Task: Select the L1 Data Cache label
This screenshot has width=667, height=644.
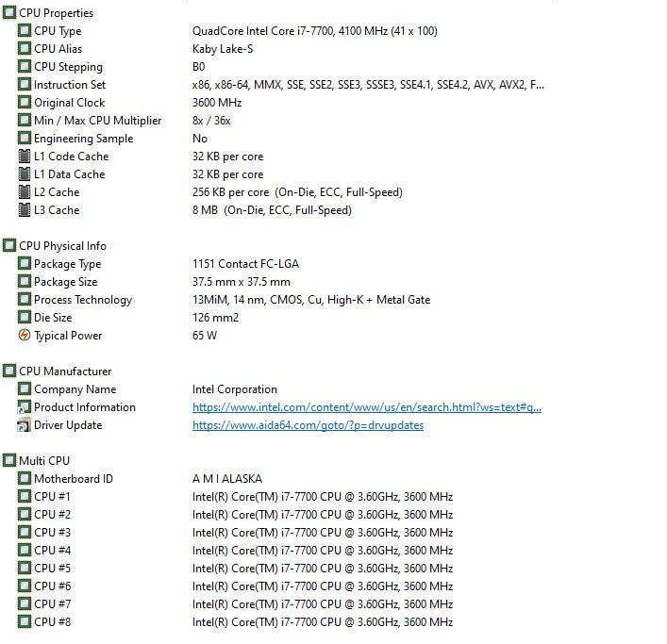Action: (x=69, y=173)
